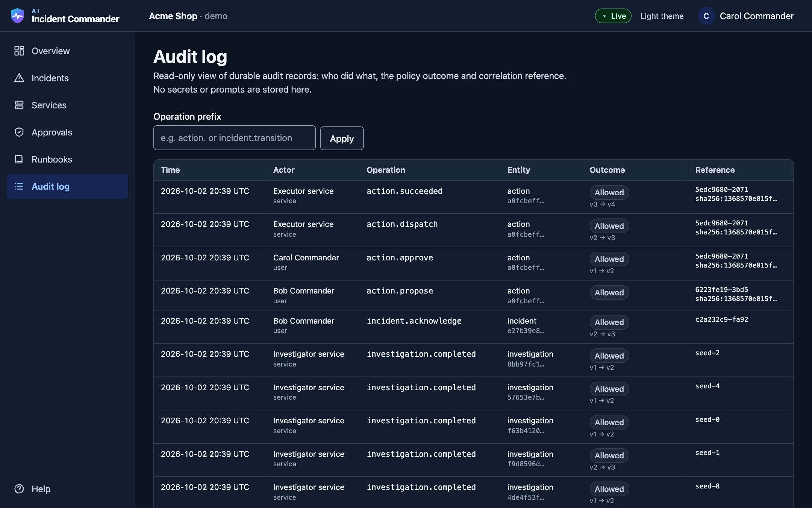Click the Overview grid icon in sidebar
812x508 pixels.
(19, 51)
